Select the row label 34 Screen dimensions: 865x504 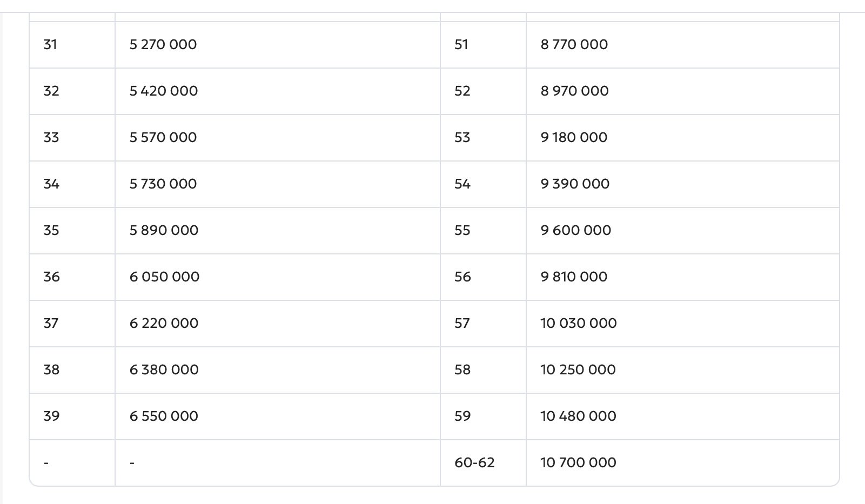[x=51, y=184]
